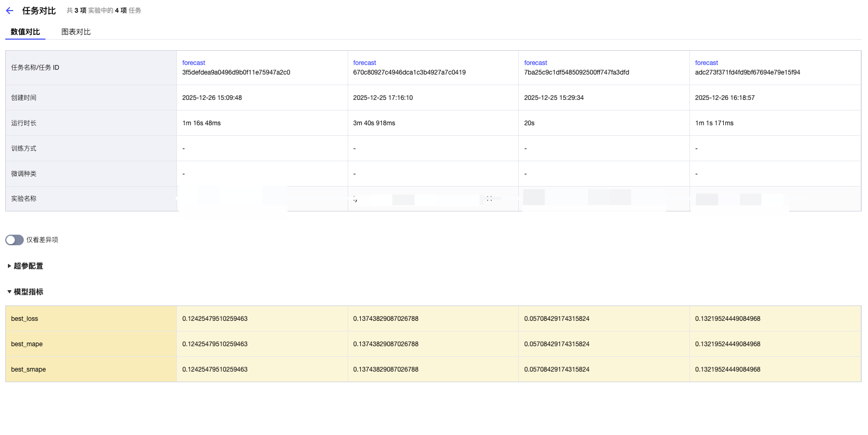Toggle the 仅看差异项 switch
The image size is (868, 435).
(x=14, y=240)
